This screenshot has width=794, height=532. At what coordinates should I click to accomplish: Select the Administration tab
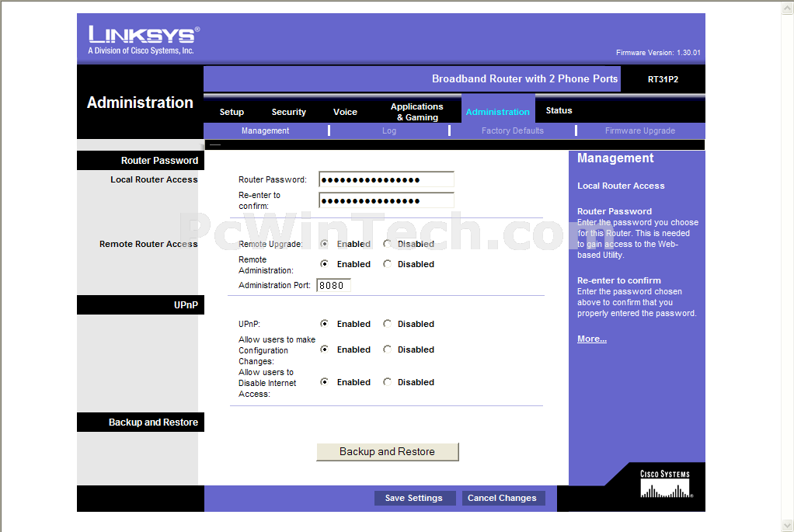point(498,112)
